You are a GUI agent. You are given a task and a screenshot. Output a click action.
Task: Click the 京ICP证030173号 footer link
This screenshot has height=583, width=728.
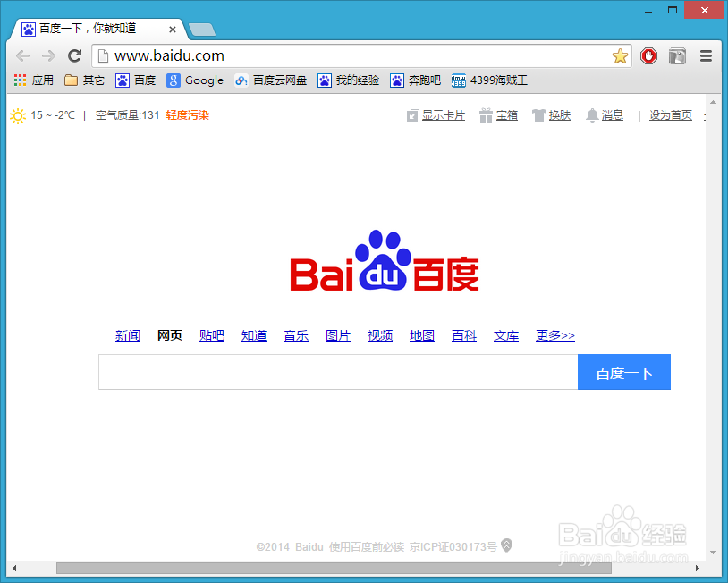click(453, 547)
